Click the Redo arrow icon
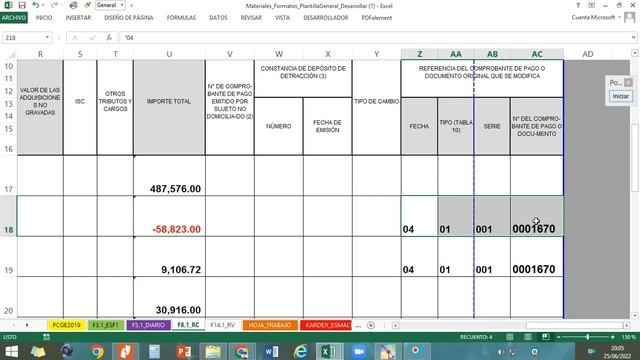Image resolution: width=640 pixels, height=360 pixels. tap(54, 5)
